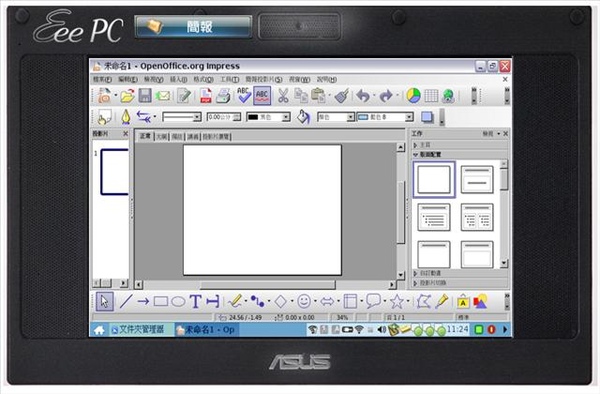Viewport: 600px width, 394px height.
Task: Run spellcheck with ABC checkmark icon
Action: pos(244,95)
